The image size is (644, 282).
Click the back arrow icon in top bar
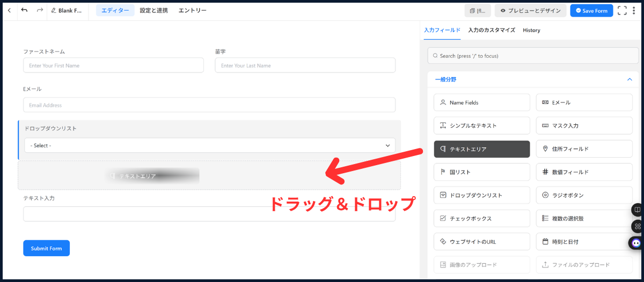9,11
